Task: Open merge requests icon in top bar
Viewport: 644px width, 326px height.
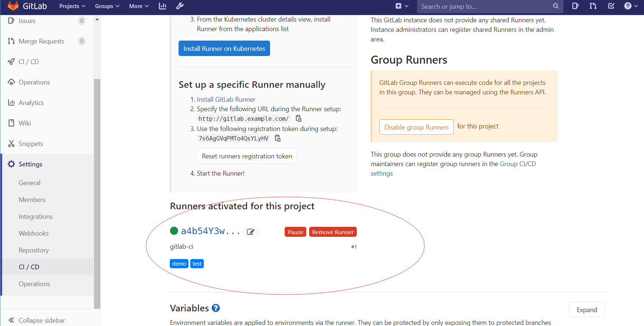Action: (593, 6)
